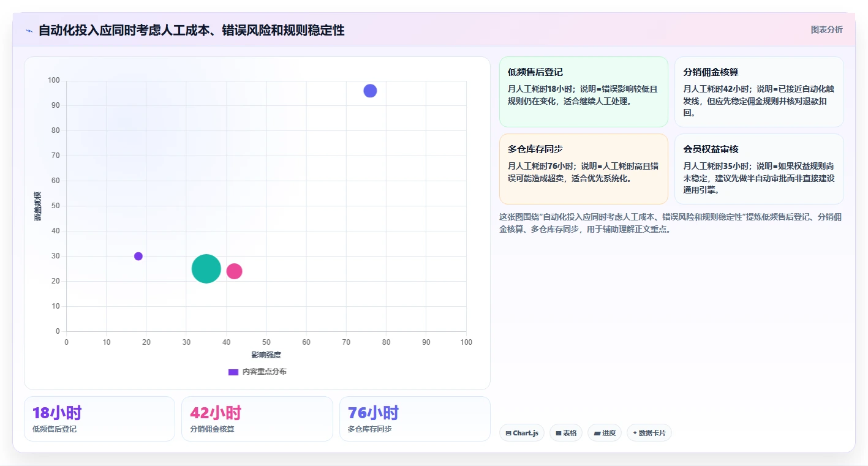Toggle the 内容重点分布 legend swatch

(233, 372)
